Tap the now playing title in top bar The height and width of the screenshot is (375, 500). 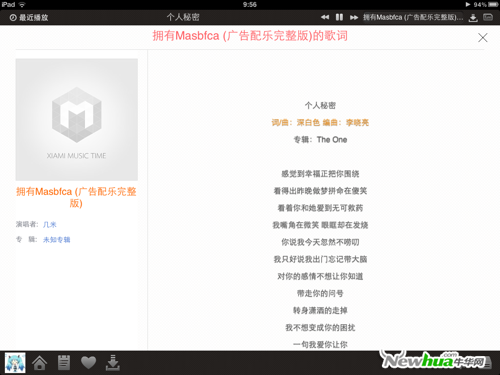(x=413, y=17)
